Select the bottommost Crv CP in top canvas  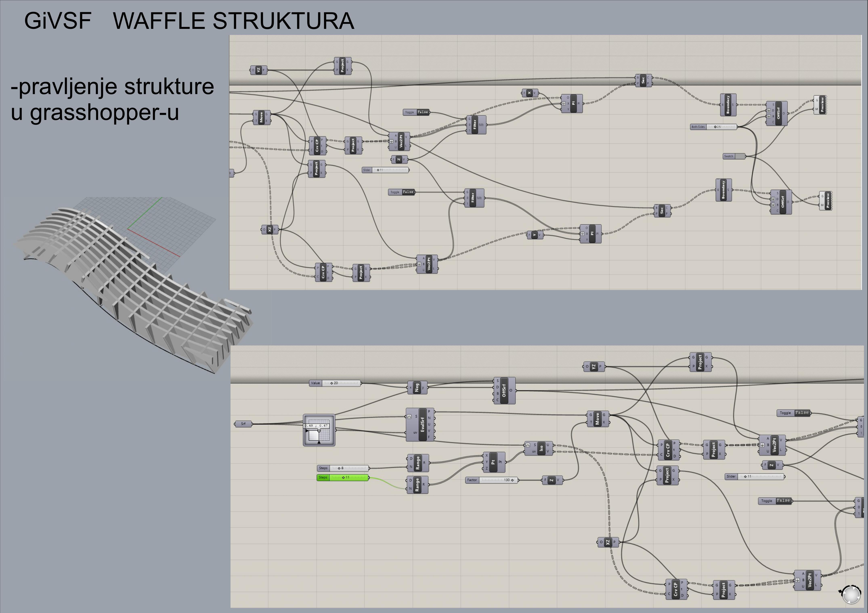tap(324, 273)
